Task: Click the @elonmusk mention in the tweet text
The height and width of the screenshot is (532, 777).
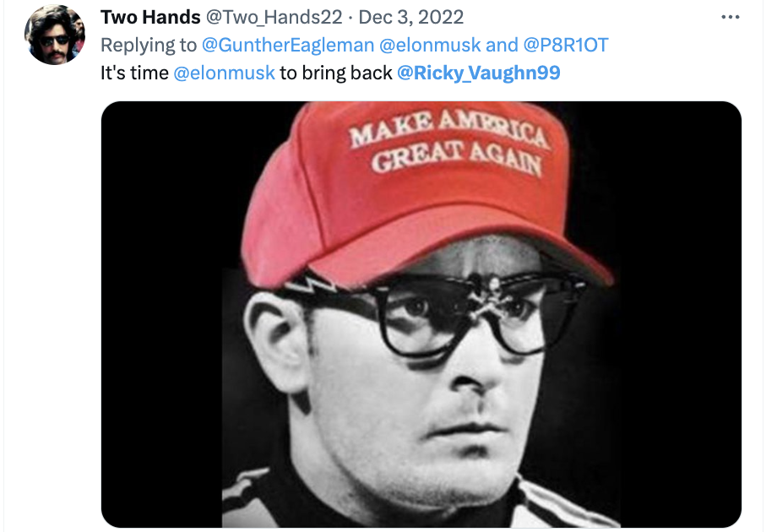Action: click(224, 73)
